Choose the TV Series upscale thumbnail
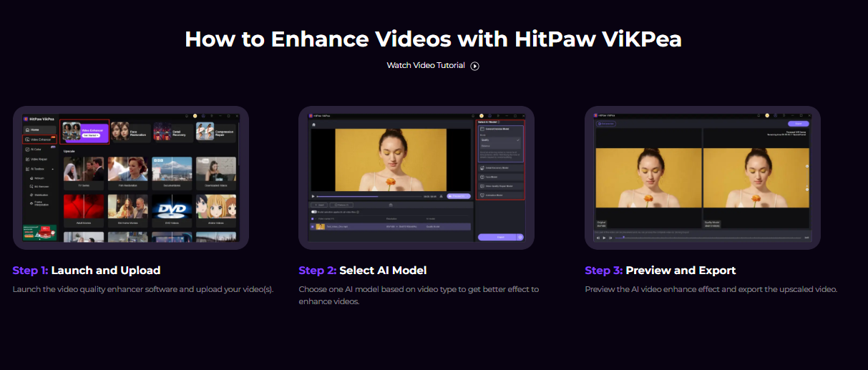Image resolution: width=868 pixels, height=370 pixels. pyautogui.click(x=84, y=173)
